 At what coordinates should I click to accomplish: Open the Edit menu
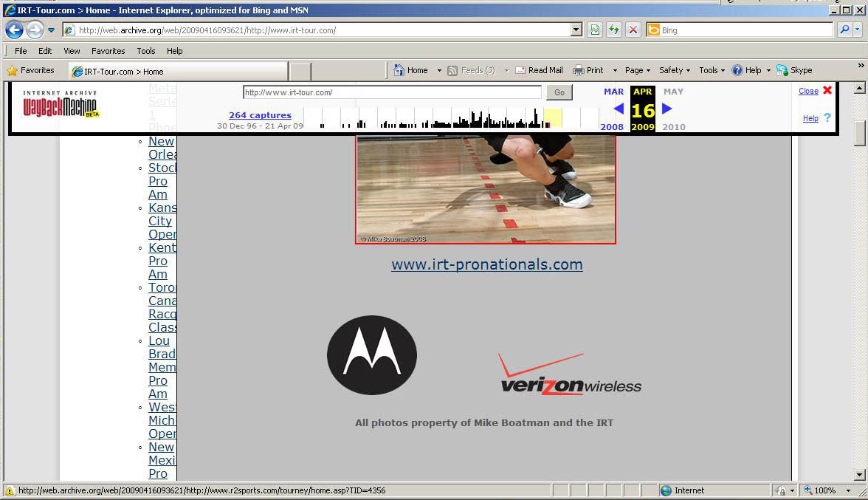point(45,51)
